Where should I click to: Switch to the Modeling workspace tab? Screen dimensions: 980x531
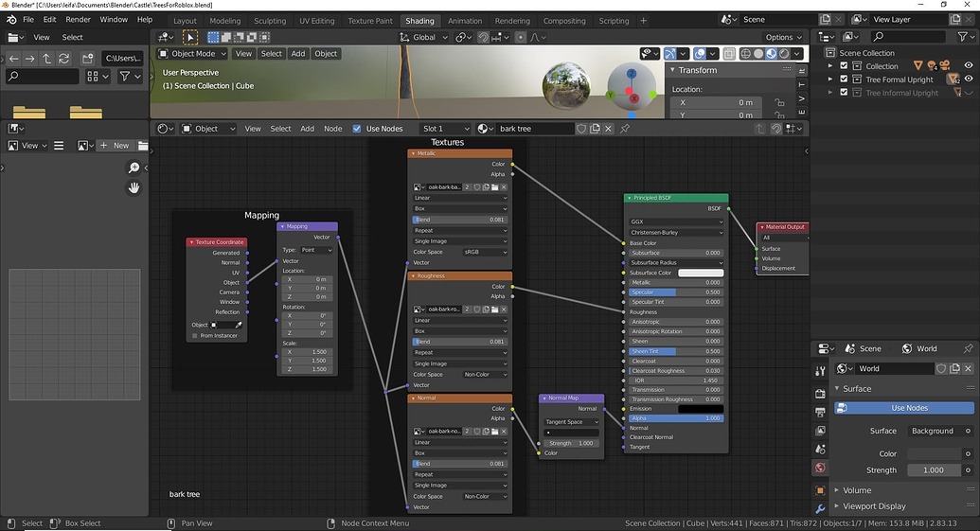click(x=225, y=21)
